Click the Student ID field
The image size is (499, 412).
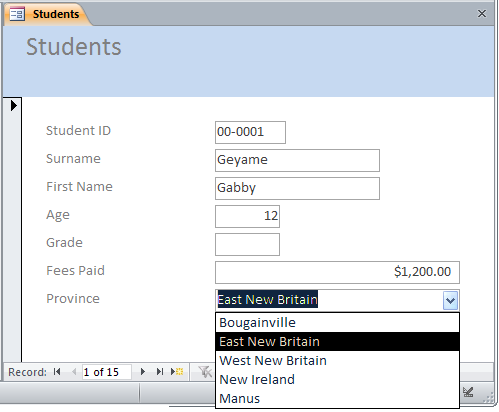click(250, 132)
